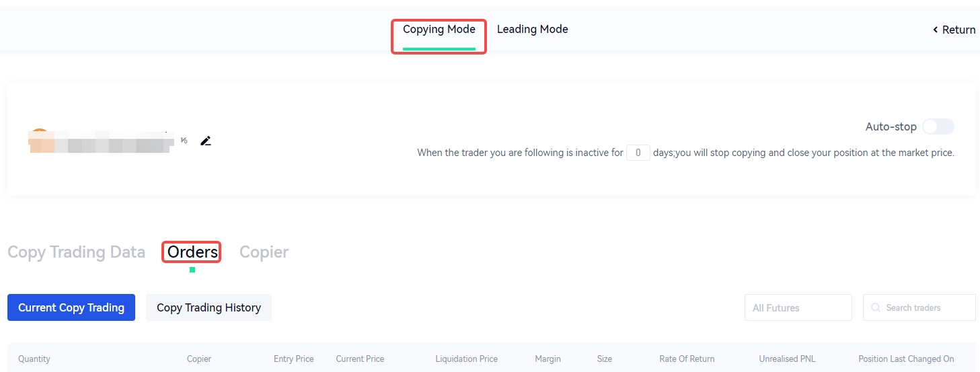Focus the inactive days number field
Viewport: 980px width, 372px height.
(638, 153)
